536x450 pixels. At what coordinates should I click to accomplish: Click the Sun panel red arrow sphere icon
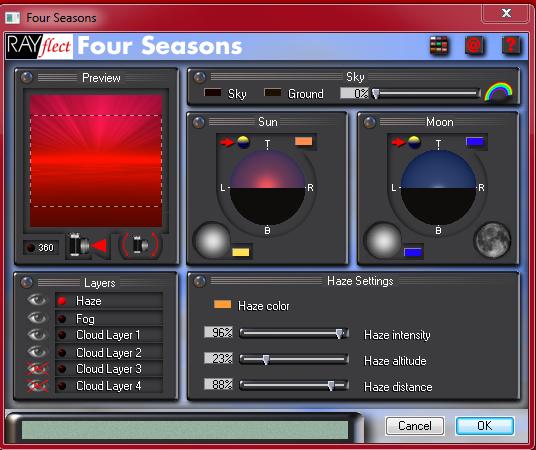point(235,142)
